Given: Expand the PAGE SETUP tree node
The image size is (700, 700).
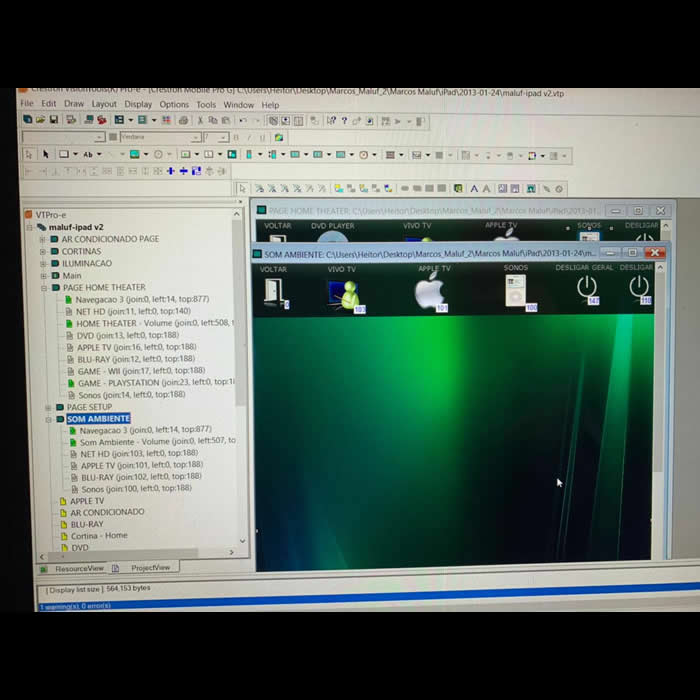Looking at the screenshot, I should [46, 407].
